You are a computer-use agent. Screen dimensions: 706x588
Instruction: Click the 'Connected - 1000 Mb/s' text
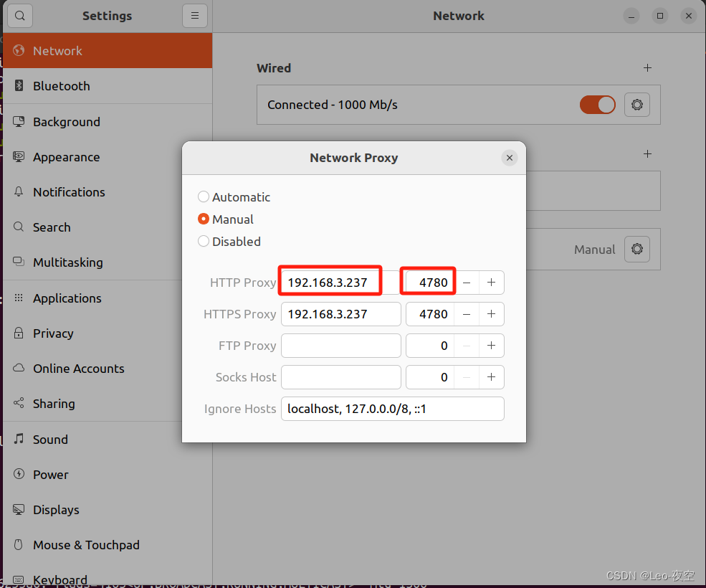click(x=333, y=105)
